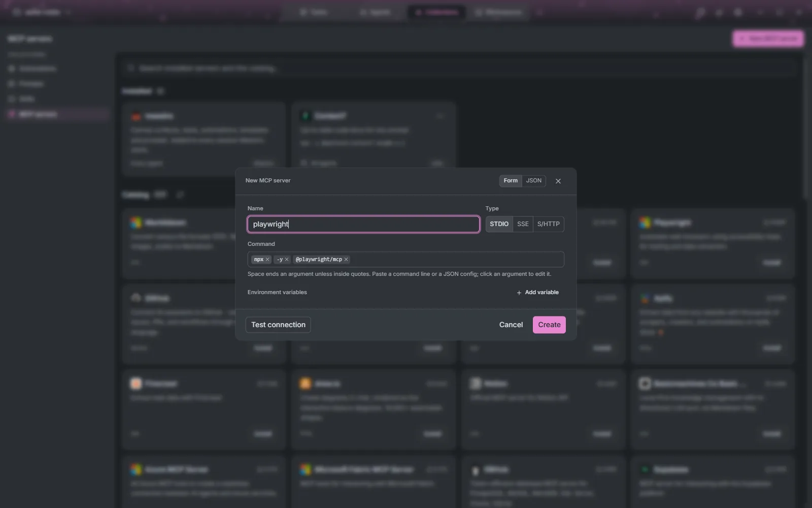
Task: Cancel the new MCP server dialog
Action: 511,325
